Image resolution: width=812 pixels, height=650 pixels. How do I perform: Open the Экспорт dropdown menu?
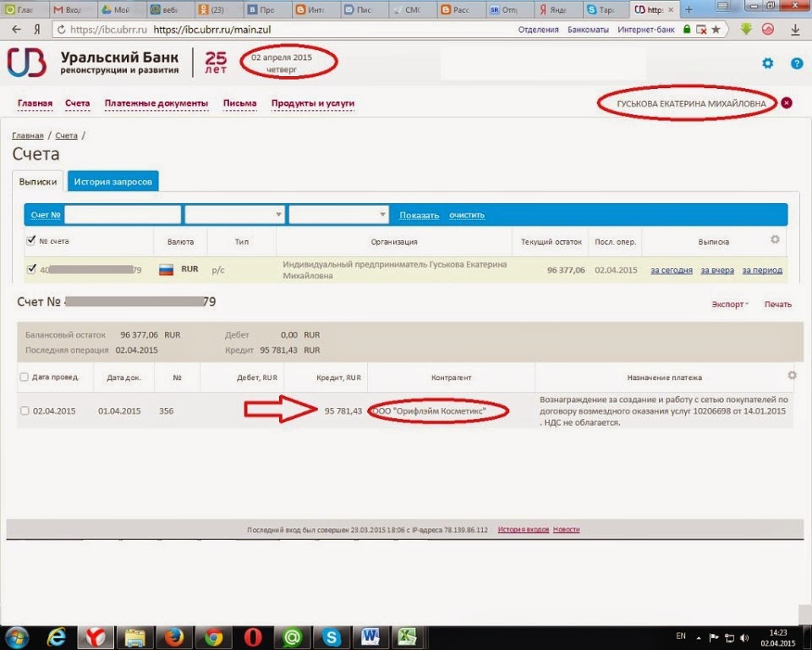click(730, 305)
